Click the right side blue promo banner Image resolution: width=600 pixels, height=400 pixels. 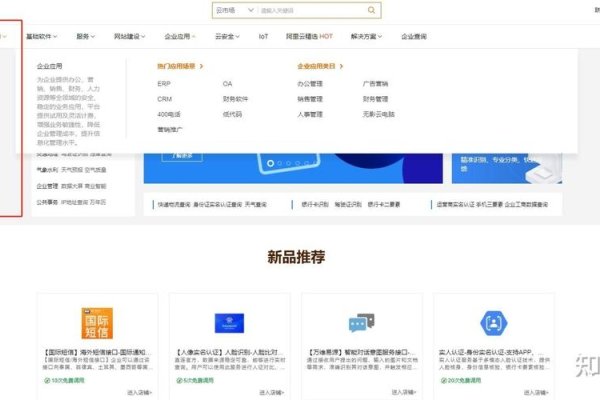(x=507, y=168)
